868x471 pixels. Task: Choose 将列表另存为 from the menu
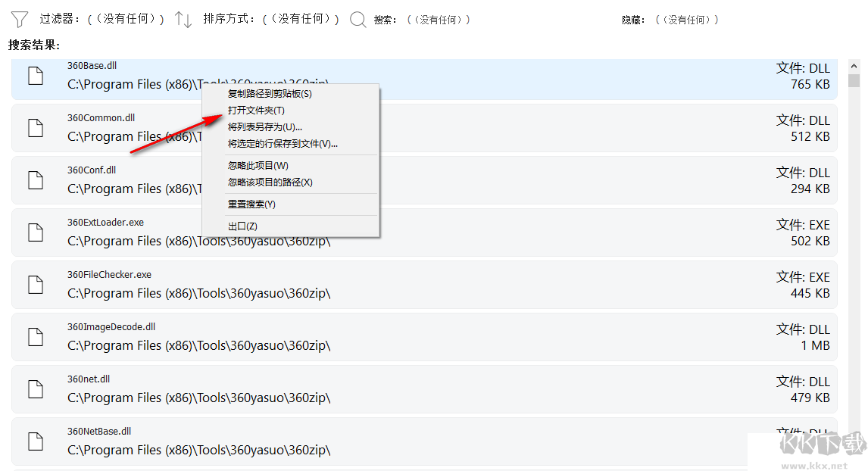(266, 126)
